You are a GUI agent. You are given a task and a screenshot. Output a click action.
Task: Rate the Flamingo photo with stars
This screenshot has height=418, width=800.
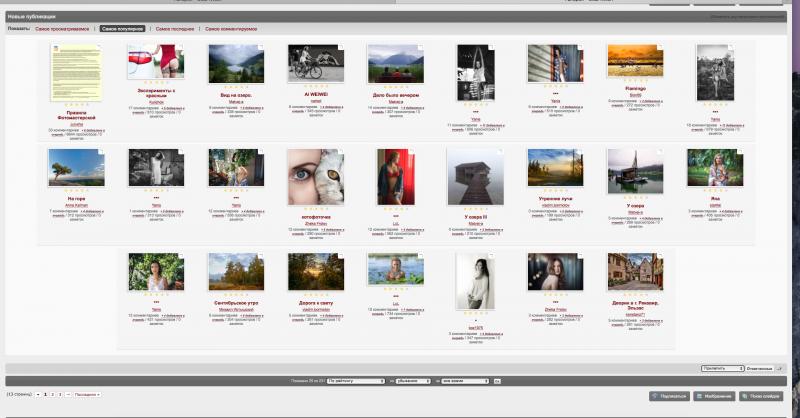pyautogui.click(x=635, y=82)
